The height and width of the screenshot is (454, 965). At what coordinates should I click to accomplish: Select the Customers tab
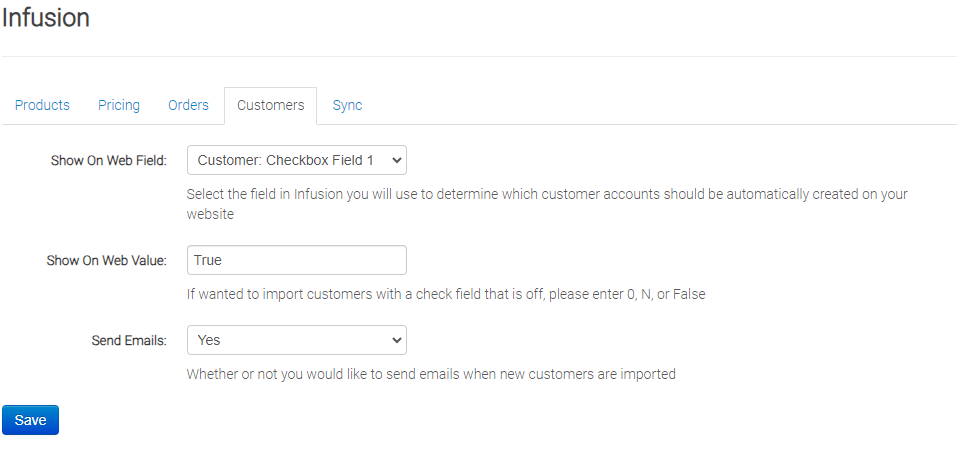pos(270,105)
